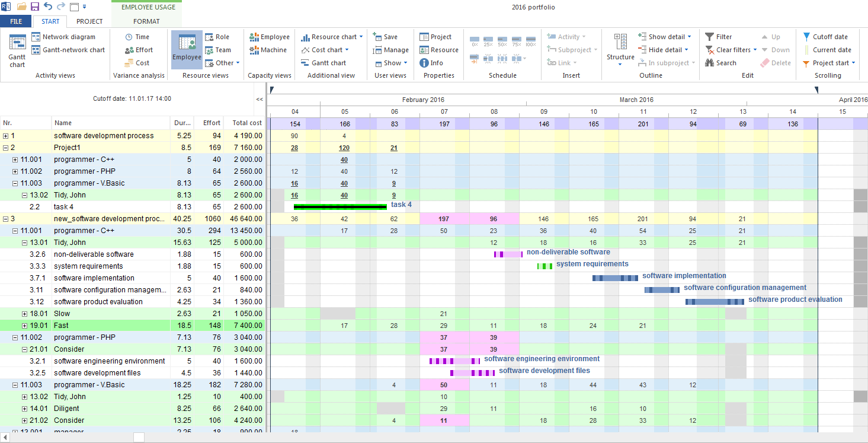The image size is (868, 443).
Task: Open Gantt-network chart view
Action: click(68, 50)
